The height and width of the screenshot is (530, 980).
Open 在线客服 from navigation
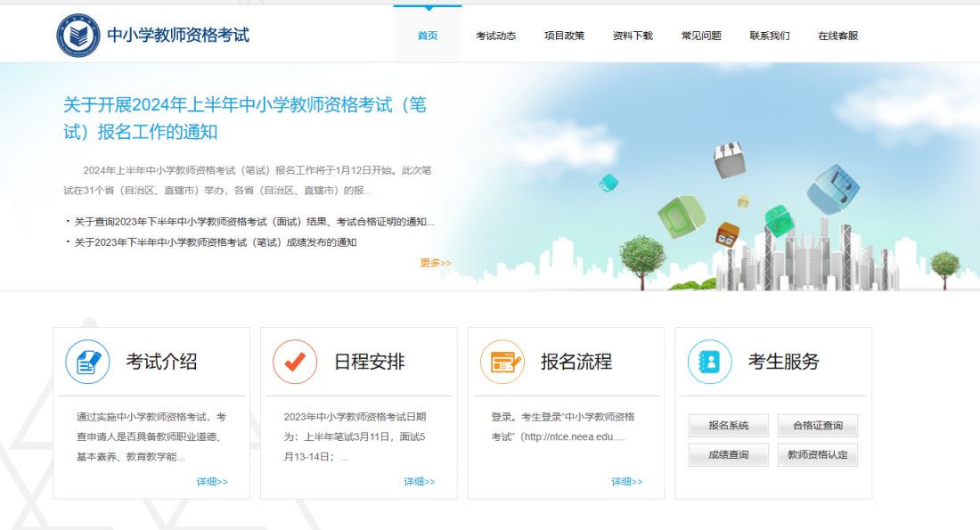coord(838,36)
